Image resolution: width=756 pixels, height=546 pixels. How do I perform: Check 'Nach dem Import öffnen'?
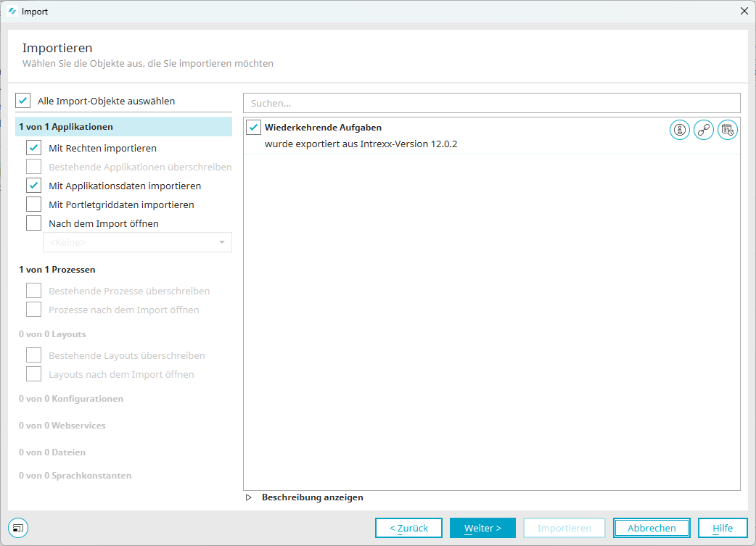[x=34, y=223]
